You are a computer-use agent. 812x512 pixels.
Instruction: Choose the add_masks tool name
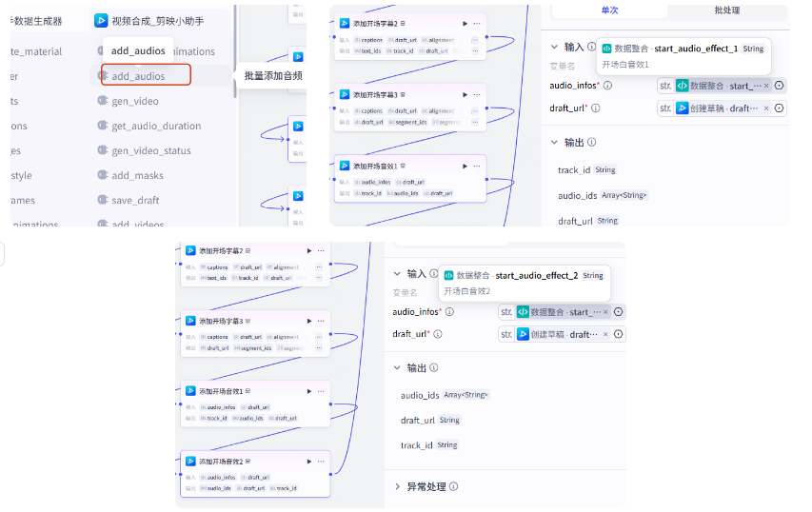click(x=138, y=175)
